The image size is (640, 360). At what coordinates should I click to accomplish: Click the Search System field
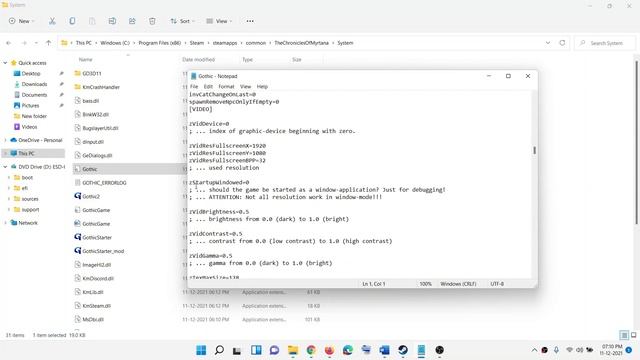(605, 43)
